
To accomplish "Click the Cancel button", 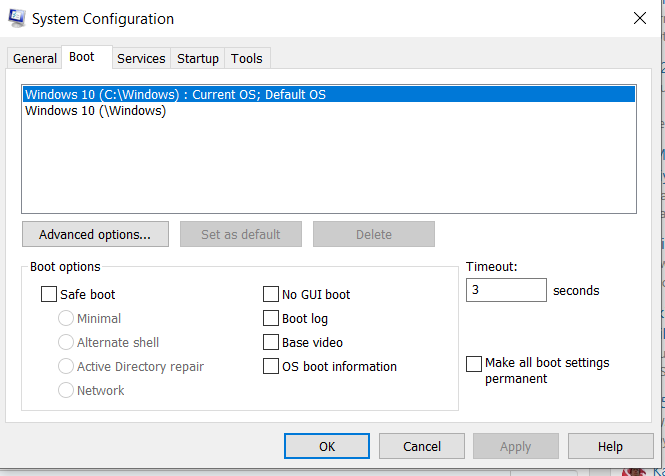I will 422,447.
